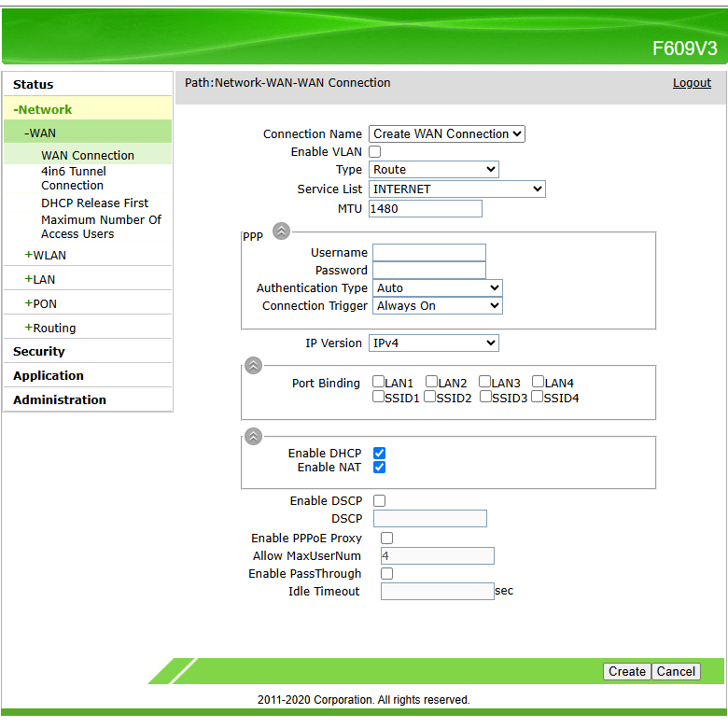Collapse the PPP section chevron icon
The image size is (728, 728).
pos(281,231)
